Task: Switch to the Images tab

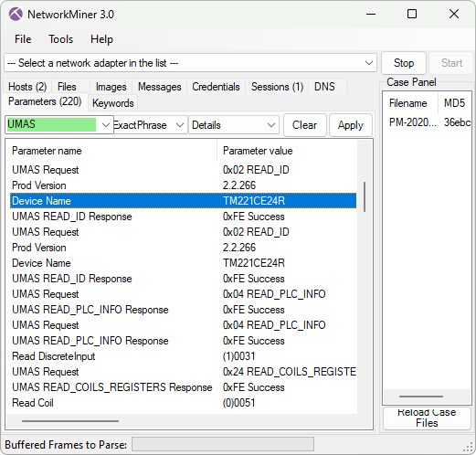Action: [111, 87]
